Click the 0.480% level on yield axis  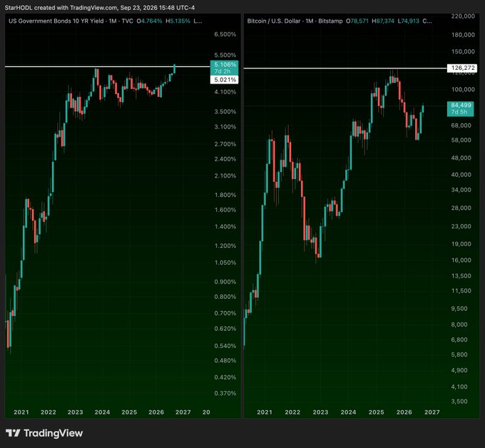point(225,360)
